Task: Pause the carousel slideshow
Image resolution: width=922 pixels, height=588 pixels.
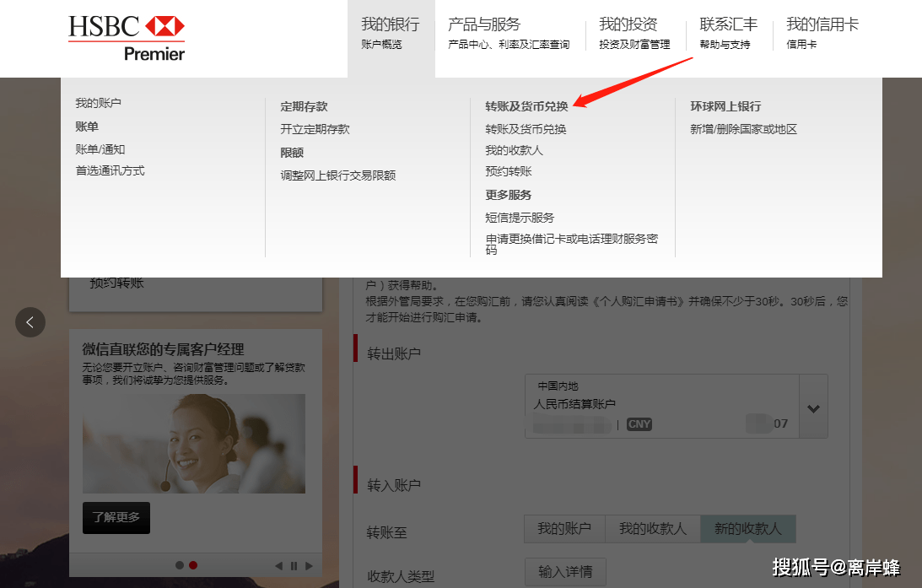Action: click(294, 566)
